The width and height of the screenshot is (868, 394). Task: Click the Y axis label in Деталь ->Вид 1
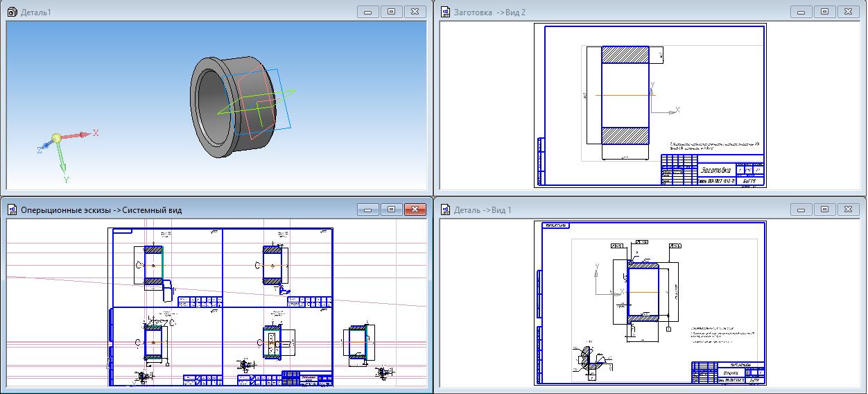coord(596,266)
